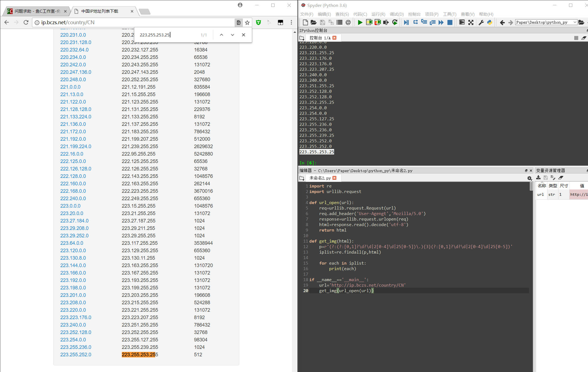588x372 pixels.
Task: Click the debug file step icon
Action: 406,22
